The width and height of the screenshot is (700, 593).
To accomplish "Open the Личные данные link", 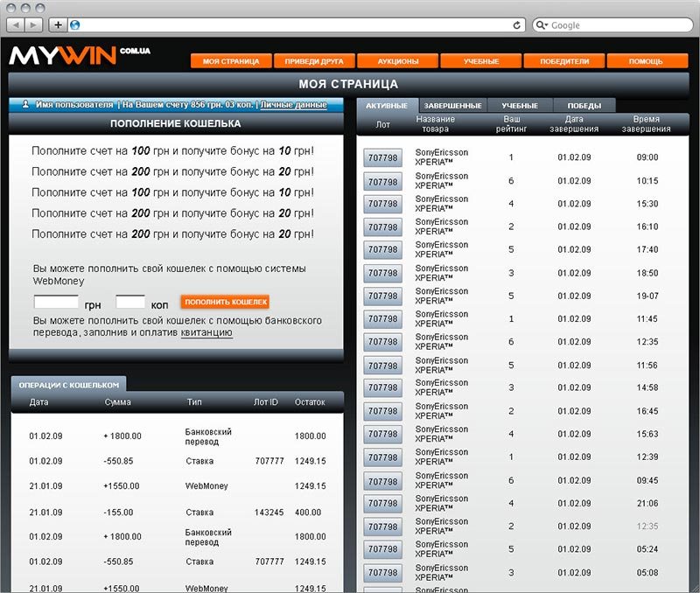I will pyautogui.click(x=294, y=104).
